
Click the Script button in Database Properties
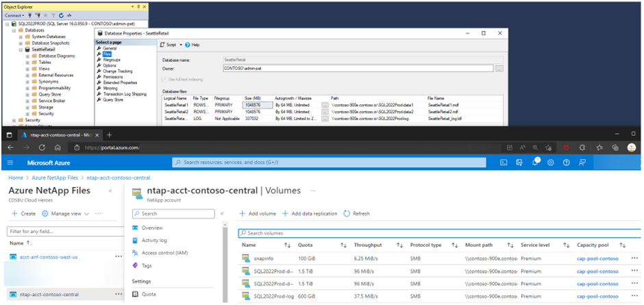(x=168, y=45)
